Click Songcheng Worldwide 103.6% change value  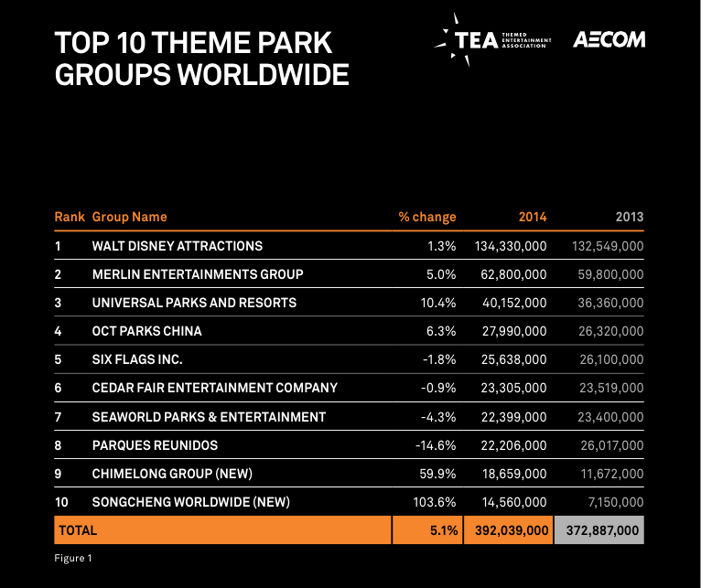coord(437,502)
